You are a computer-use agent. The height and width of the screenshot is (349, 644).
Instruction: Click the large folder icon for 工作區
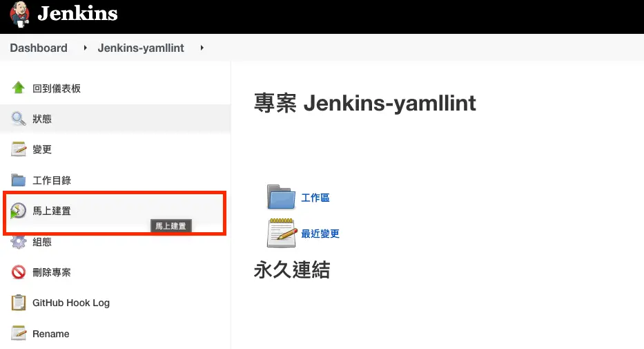(x=281, y=198)
